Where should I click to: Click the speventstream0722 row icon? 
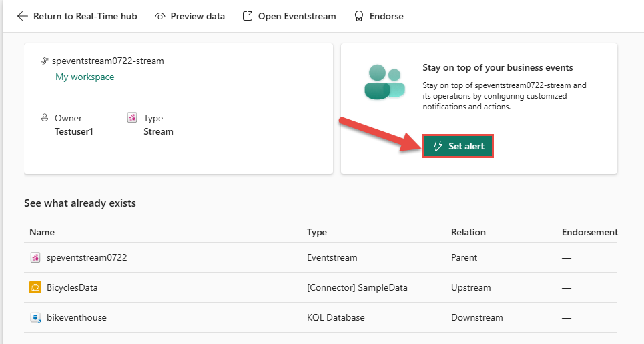pyautogui.click(x=35, y=257)
